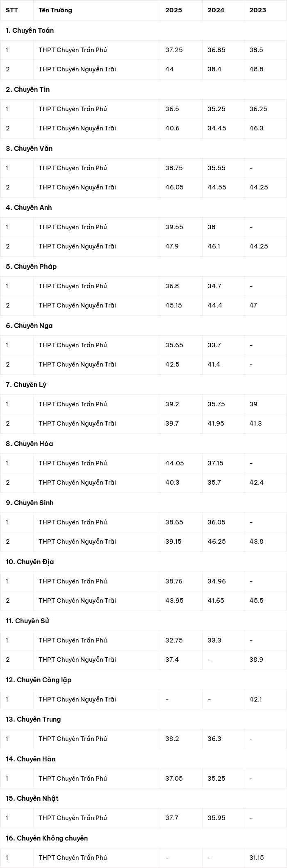The width and height of the screenshot is (287, 868).
Task: Click the 46.05 score for Chuyên Văn
Action: [x=174, y=187]
